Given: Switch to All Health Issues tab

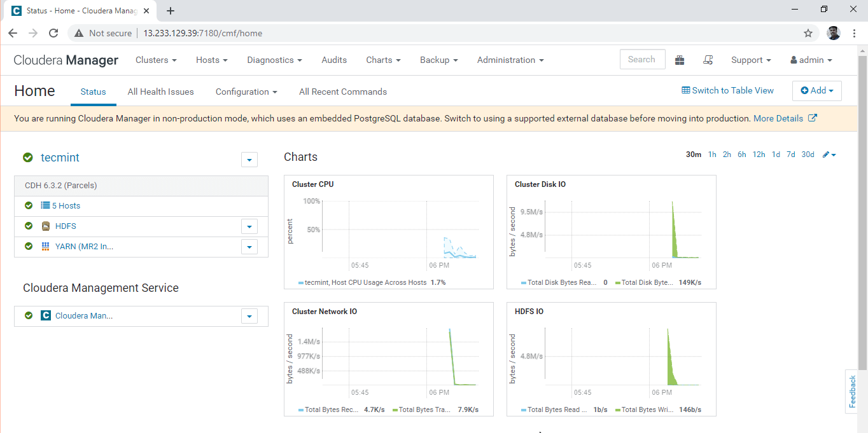Looking at the screenshot, I should point(160,92).
